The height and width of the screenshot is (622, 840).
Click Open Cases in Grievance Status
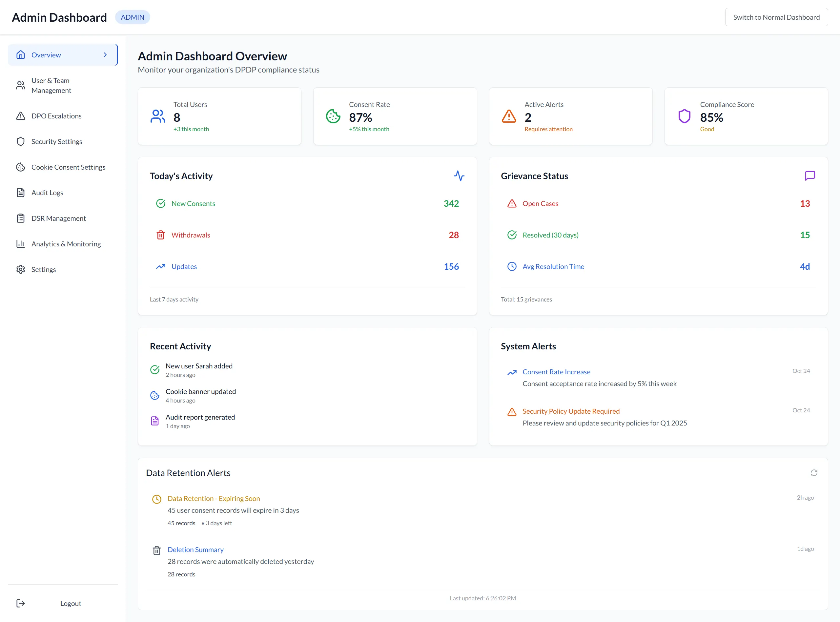(540, 203)
